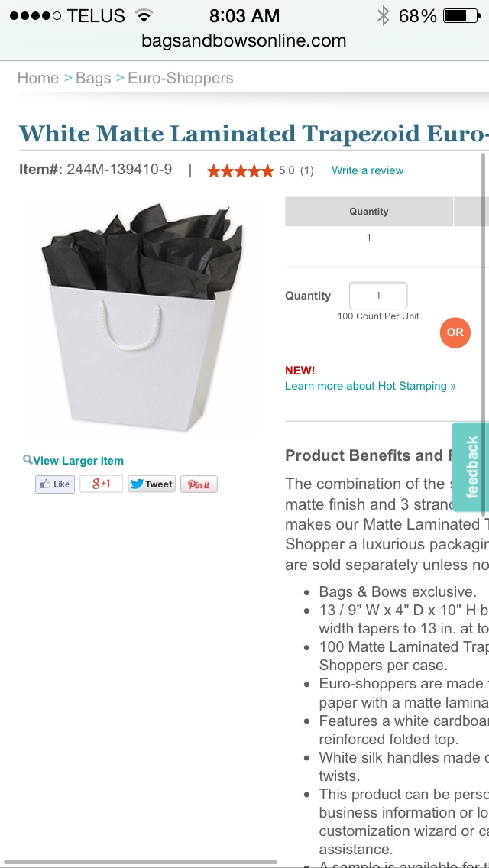The height and width of the screenshot is (868, 489).
Task: Tap the battery icon in the status bar
Action: pyautogui.click(x=461, y=15)
